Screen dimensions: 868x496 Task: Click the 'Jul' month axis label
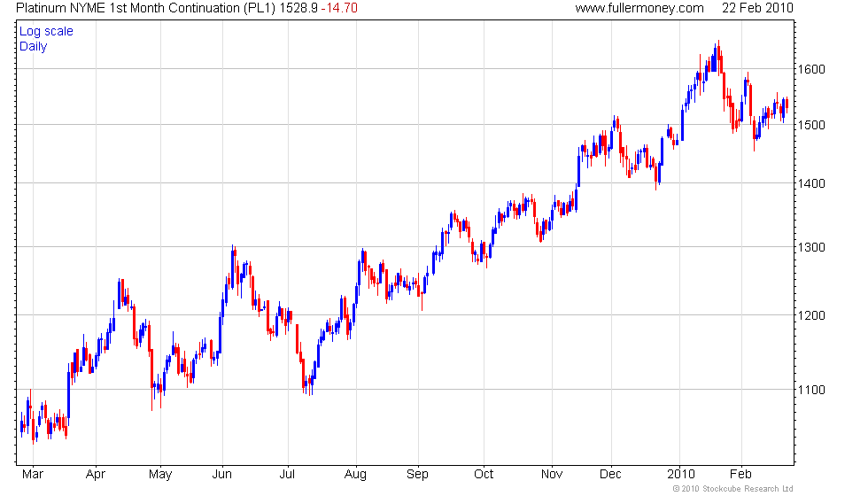(x=287, y=474)
